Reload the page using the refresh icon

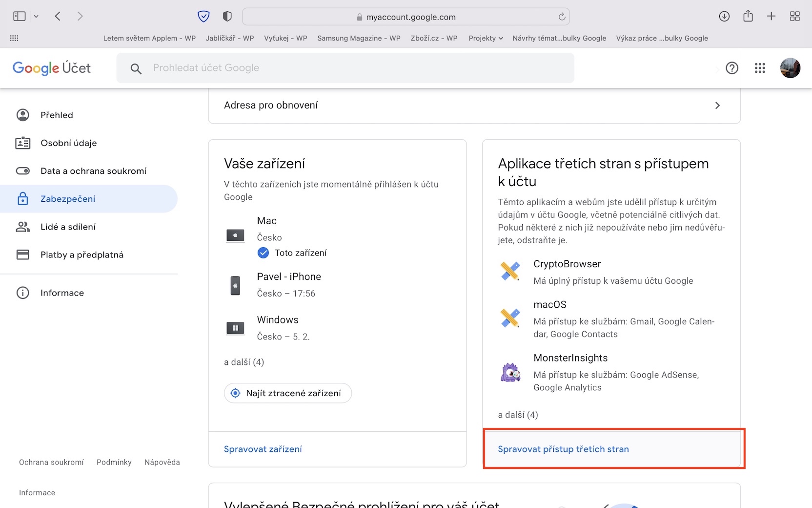pyautogui.click(x=562, y=17)
